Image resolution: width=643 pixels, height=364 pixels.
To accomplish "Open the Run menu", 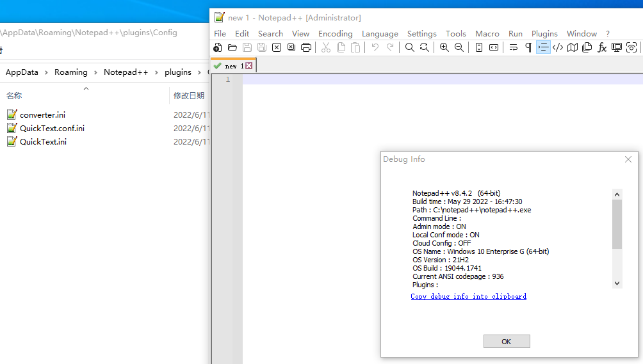I will point(516,33).
